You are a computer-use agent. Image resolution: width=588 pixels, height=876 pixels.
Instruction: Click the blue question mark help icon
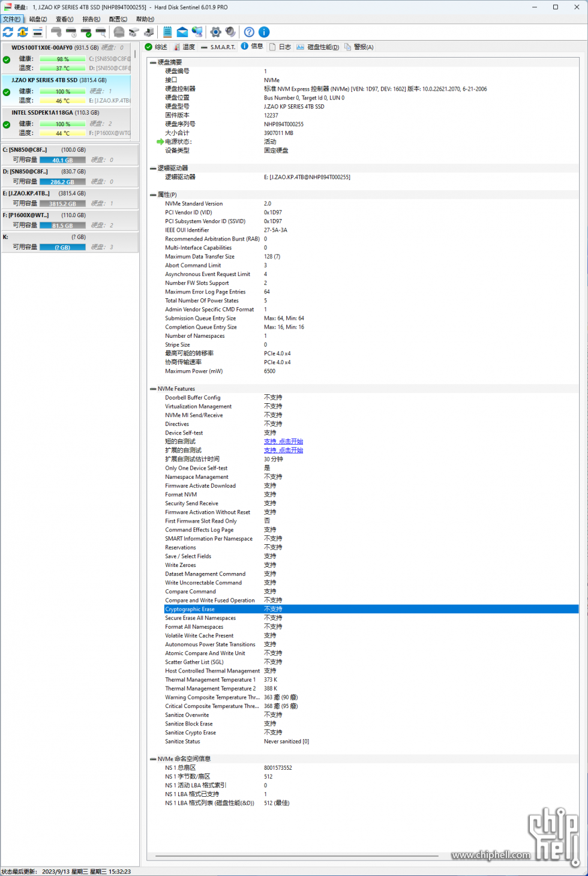pyautogui.click(x=249, y=32)
